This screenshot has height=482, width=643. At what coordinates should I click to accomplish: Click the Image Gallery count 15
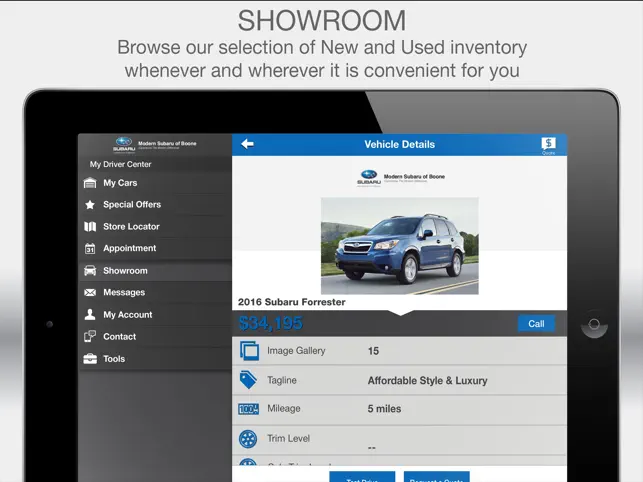click(x=373, y=351)
